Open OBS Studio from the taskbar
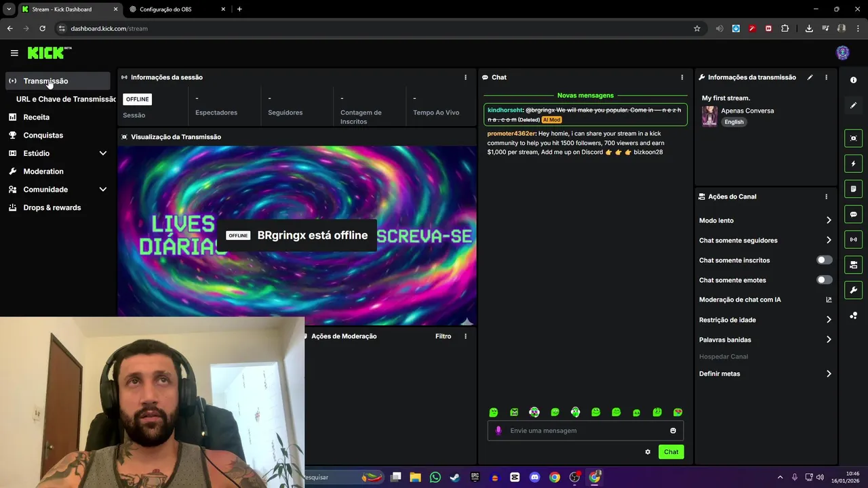 coord(574,477)
